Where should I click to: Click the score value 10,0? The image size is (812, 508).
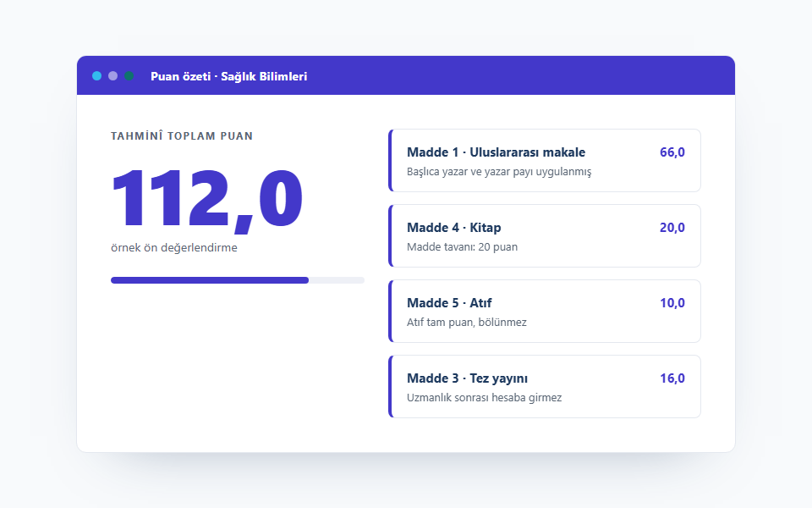[x=672, y=303]
